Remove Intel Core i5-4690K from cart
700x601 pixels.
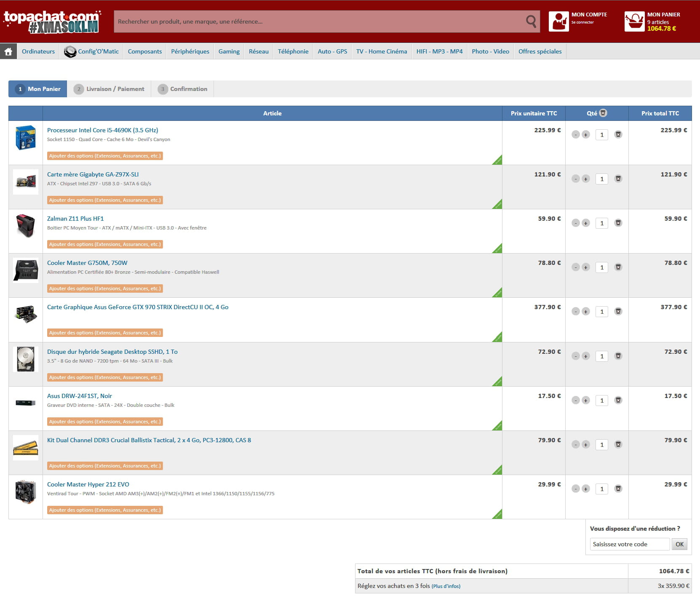pyautogui.click(x=618, y=135)
